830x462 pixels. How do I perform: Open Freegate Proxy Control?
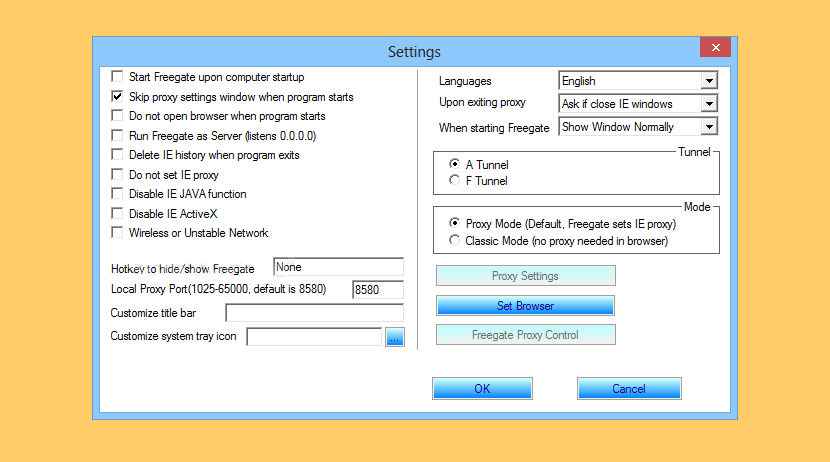[x=526, y=334]
